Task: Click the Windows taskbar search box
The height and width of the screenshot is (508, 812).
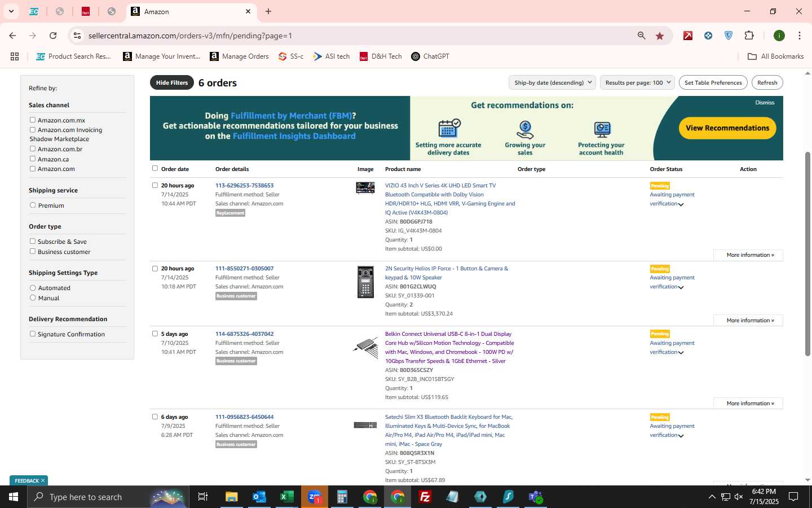Action: (x=107, y=497)
